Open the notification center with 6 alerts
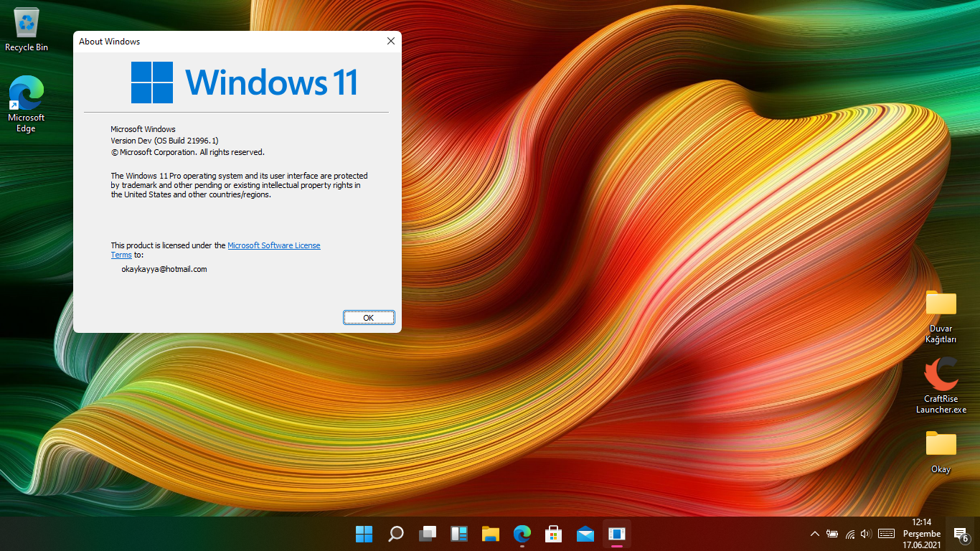The image size is (980, 551). coord(961,534)
